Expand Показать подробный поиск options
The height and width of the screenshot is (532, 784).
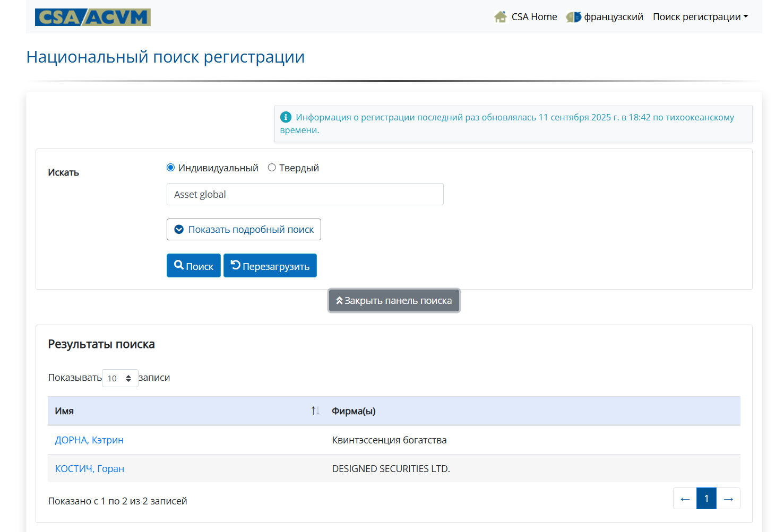(x=244, y=229)
